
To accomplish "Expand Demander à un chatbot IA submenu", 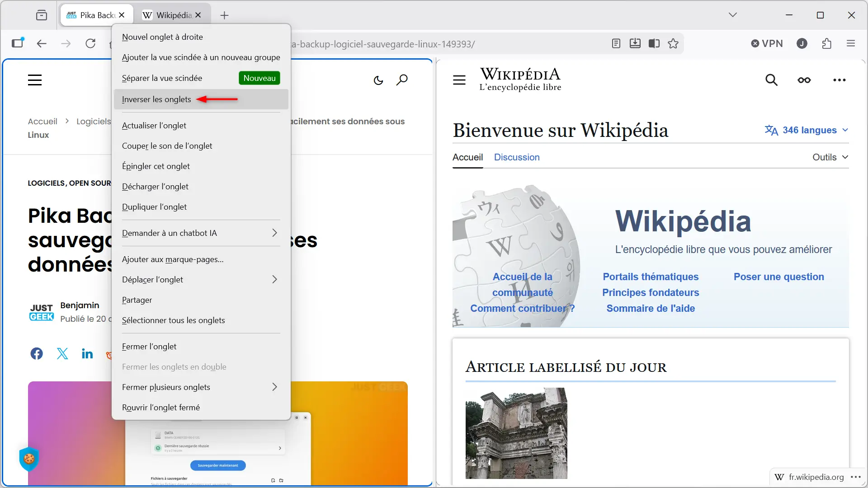I will pyautogui.click(x=201, y=233).
